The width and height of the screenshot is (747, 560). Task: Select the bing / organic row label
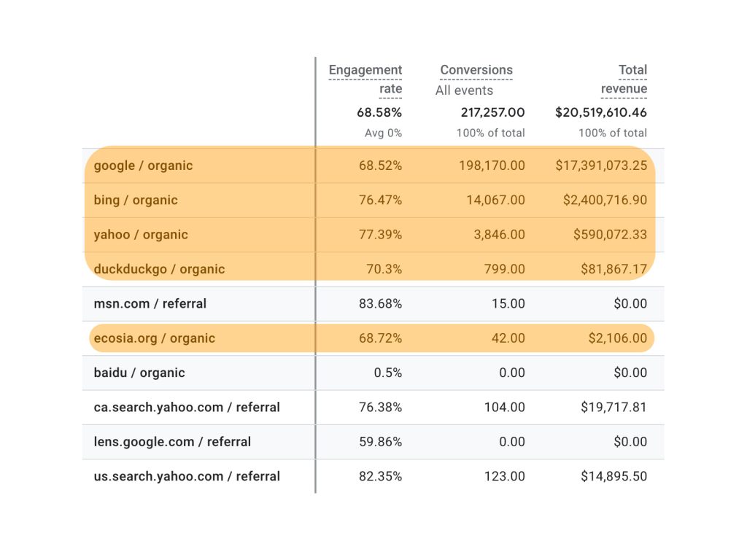click(136, 200)
